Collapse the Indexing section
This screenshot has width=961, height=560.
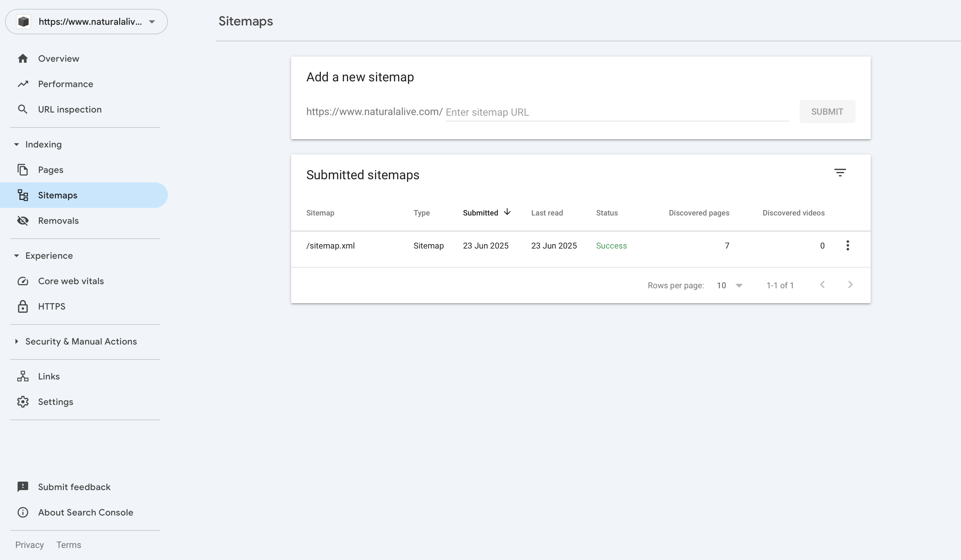tap(17, 145)
